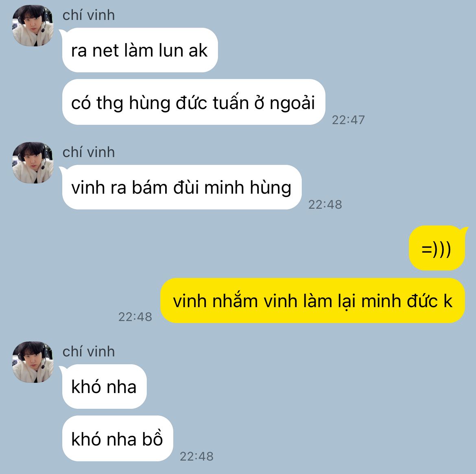Viewport: 476px width, 474px height.
Task: Tap the 22:48 timestamp beside the 'minh hùng' message
Action: 325,205
